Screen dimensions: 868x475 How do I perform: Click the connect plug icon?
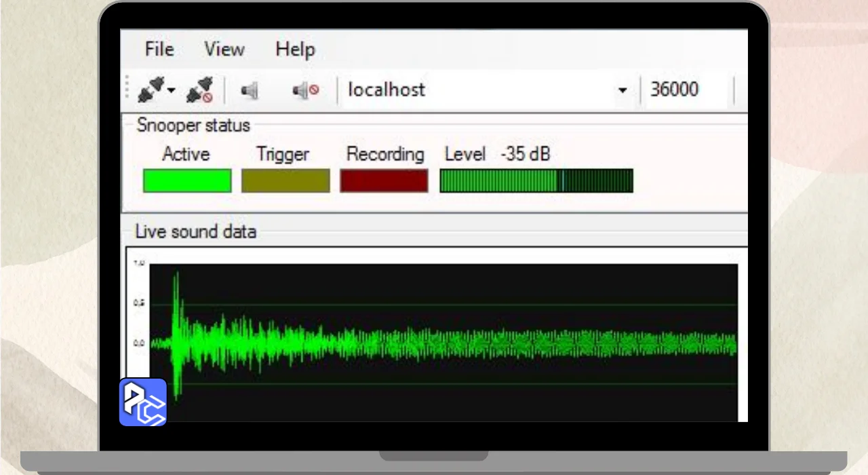(x=151, y=90)
